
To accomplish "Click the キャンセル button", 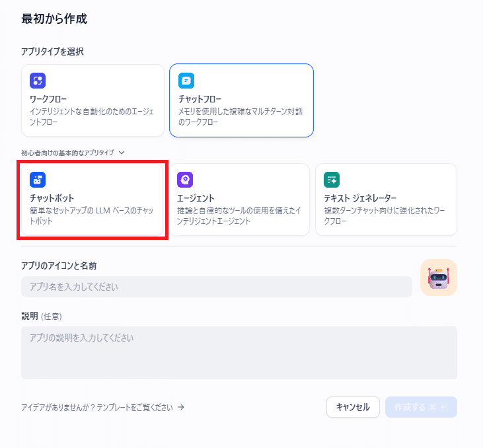I will (353, 407).
